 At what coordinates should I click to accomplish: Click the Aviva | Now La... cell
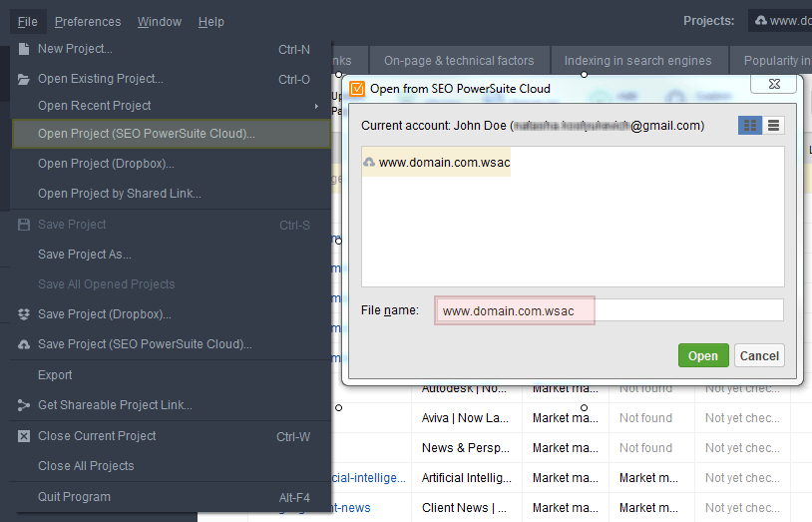point(465,418)
